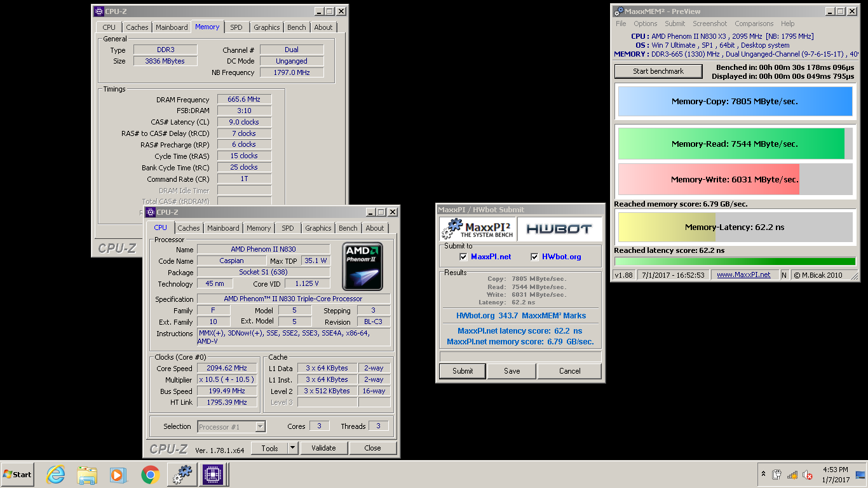Switch to SPD tab in front CPU-Z
Screen dimensions: 868x488
coord(288,228)
